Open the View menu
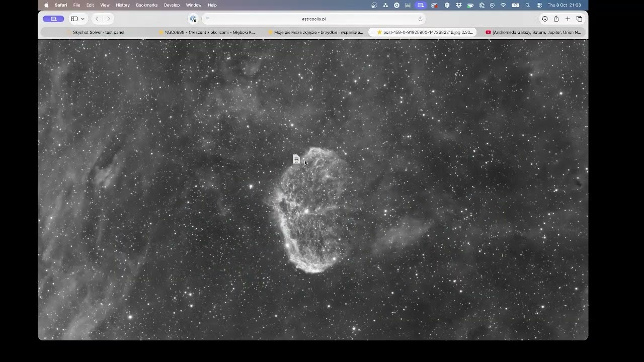 click(105, 5)
